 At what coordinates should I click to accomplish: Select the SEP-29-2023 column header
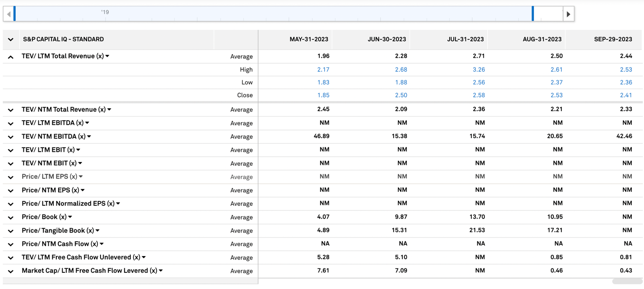pos(613,39)
